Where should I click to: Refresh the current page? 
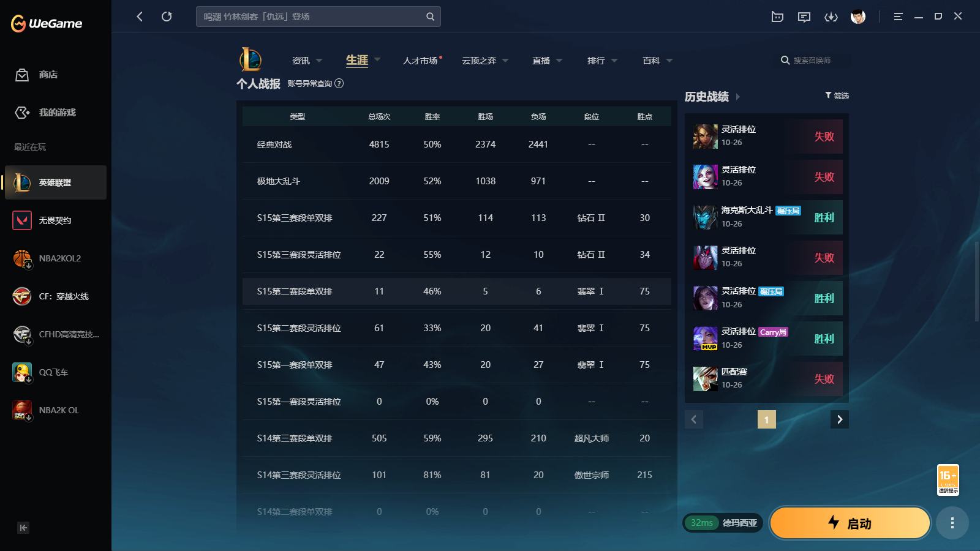coord(167,17)
